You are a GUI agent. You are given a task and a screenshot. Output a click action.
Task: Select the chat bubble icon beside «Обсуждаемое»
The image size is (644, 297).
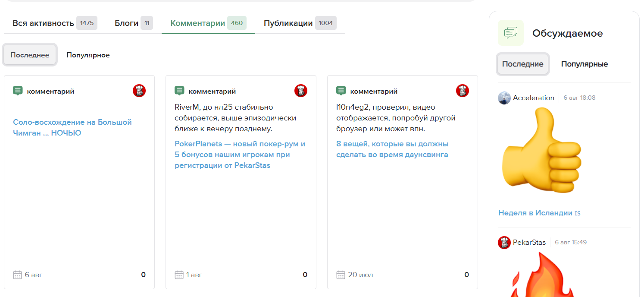510,32
